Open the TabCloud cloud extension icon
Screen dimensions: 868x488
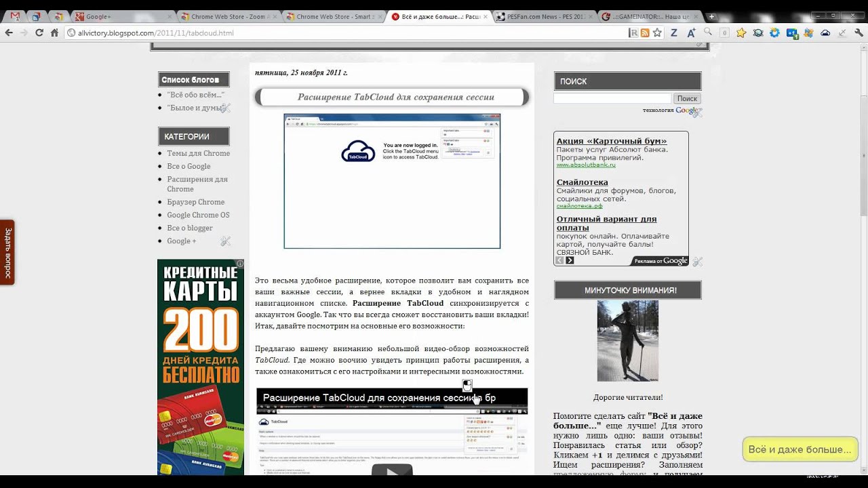[825, 33]
